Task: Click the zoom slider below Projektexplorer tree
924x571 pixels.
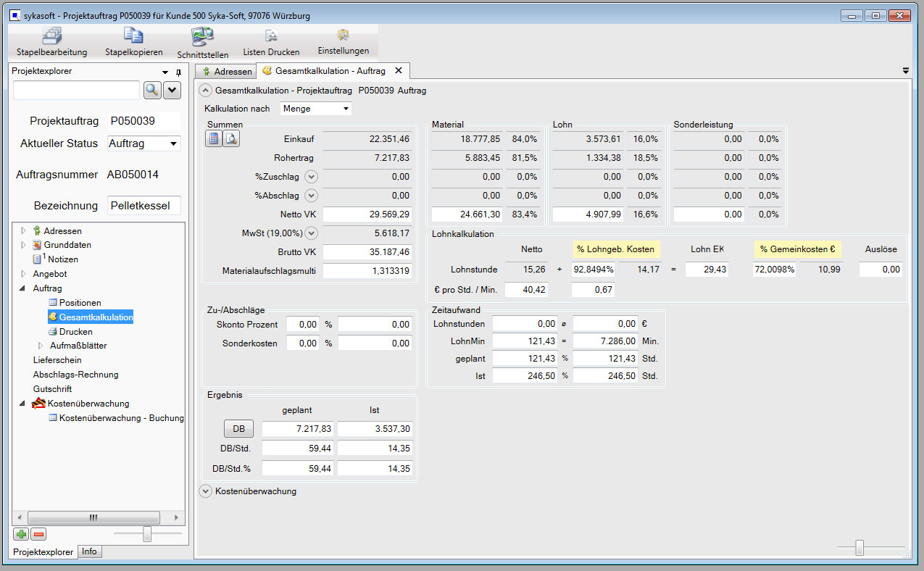Action: click(147, 534)
